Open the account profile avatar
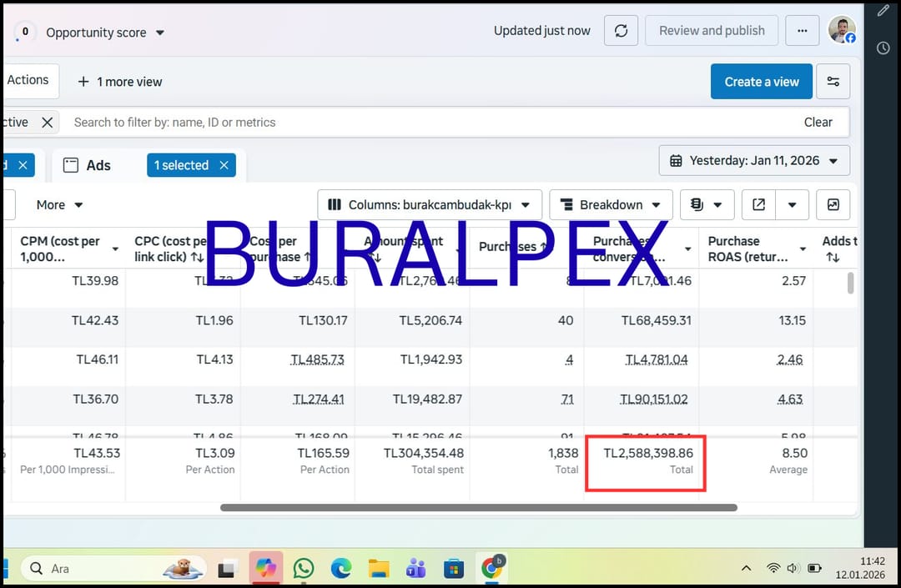The height and width of the screenshot is (588, 901). coord(842,30)
